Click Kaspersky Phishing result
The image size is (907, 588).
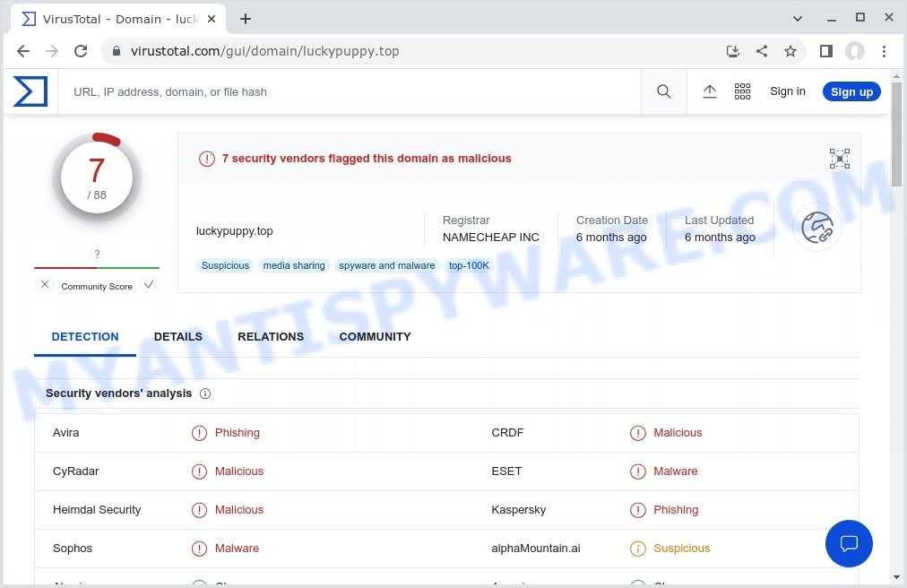(676, 510)
